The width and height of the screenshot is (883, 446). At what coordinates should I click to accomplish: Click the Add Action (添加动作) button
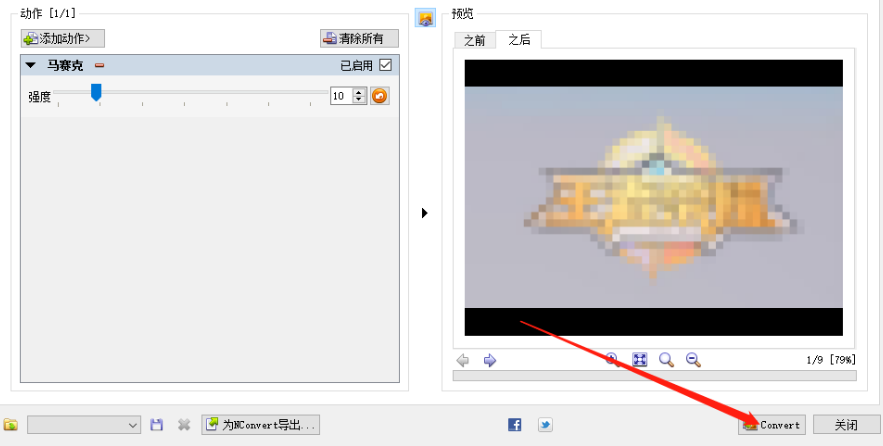pos(63,38)
